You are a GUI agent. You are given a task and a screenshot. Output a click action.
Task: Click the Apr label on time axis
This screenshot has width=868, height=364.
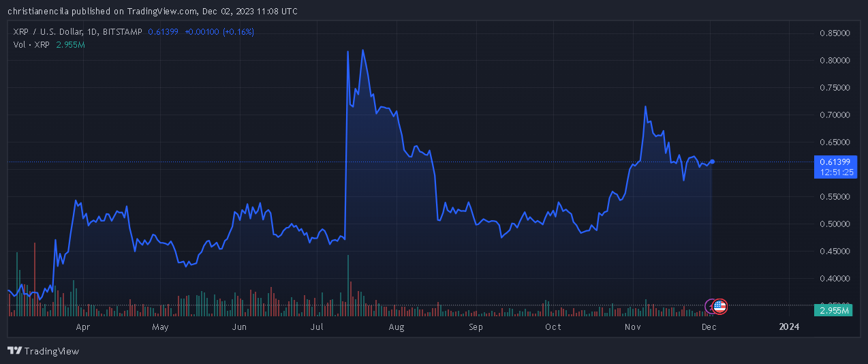coord(83,327)
